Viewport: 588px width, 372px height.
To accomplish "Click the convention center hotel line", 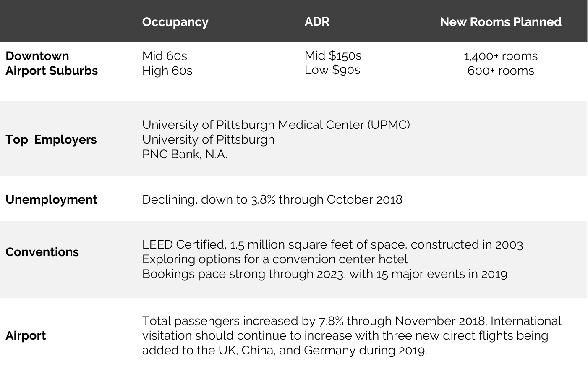I will point(275,259).
